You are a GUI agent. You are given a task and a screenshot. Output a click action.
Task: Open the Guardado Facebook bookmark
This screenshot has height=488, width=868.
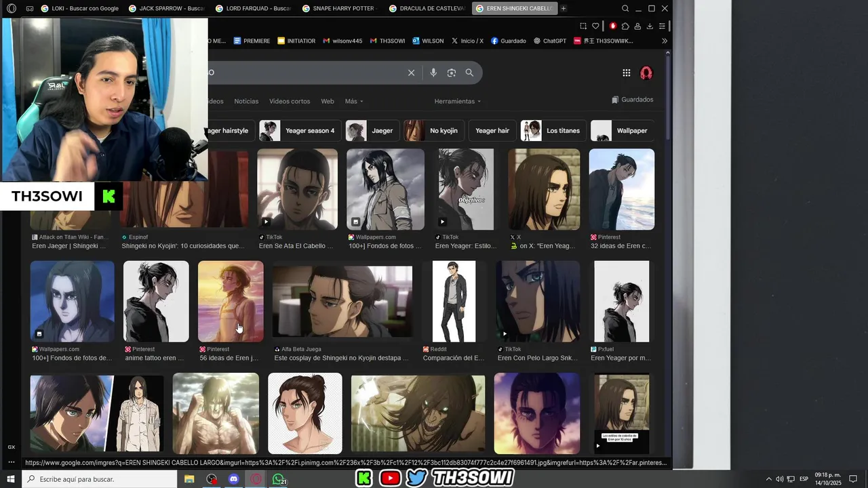coord(508,41)
